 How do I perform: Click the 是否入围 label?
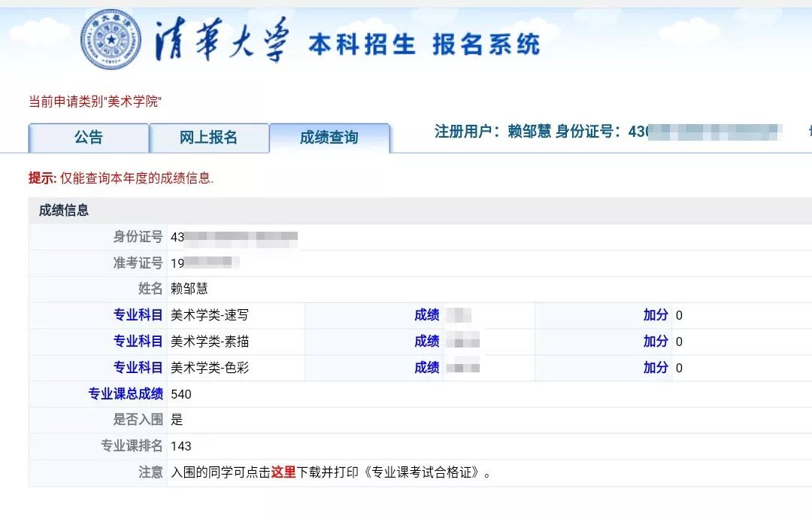click(138, 420)
